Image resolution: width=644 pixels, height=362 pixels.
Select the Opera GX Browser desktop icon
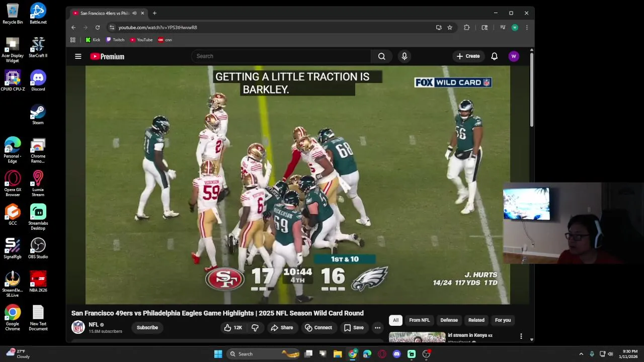pos(13,184)
